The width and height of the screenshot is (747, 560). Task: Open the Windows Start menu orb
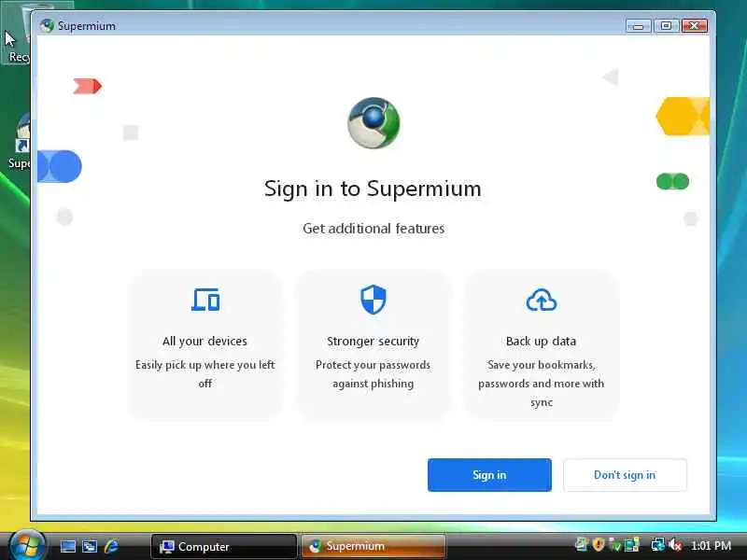click(27, 545)
